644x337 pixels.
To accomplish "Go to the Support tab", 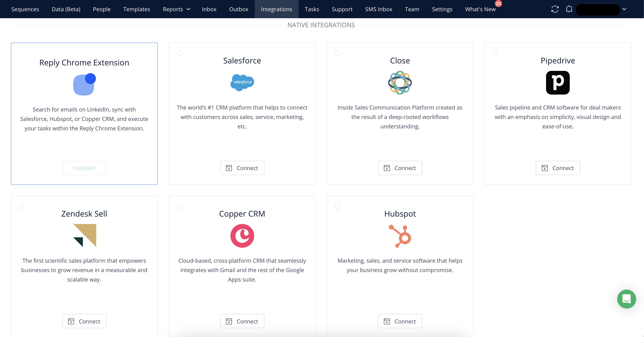I will pyautogui.click(x=342, y=9).
